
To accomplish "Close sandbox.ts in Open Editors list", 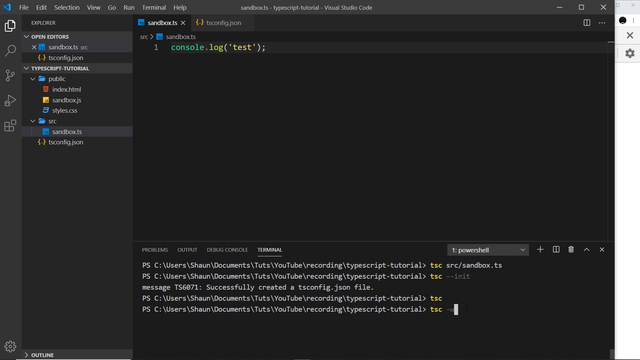I will pyautogui.click(x=34, y=47).
